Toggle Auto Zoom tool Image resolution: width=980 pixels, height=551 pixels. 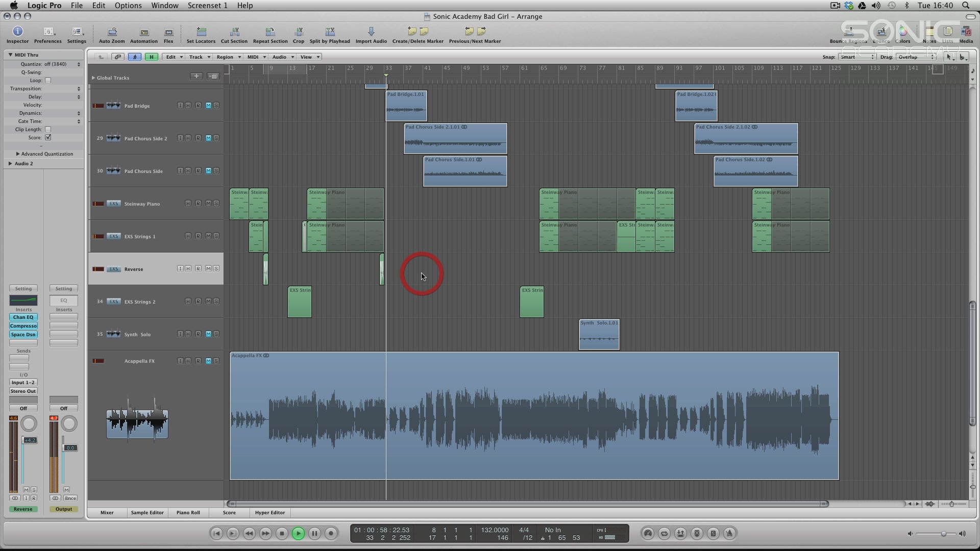112,35
